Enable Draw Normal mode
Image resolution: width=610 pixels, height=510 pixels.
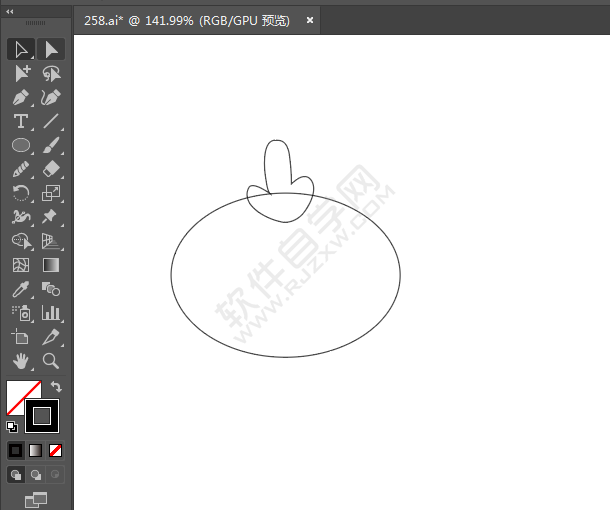[16, 475]
